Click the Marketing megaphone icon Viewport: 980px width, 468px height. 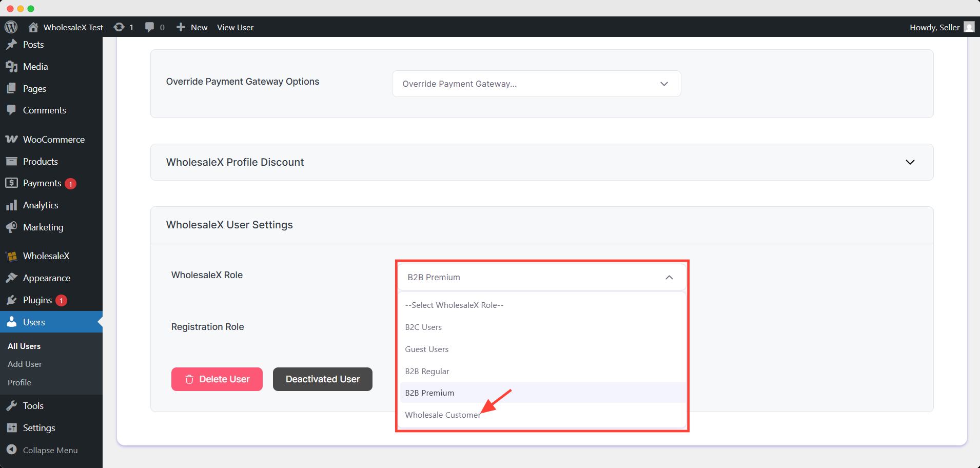pyautogui.click(x=11, y=227)
